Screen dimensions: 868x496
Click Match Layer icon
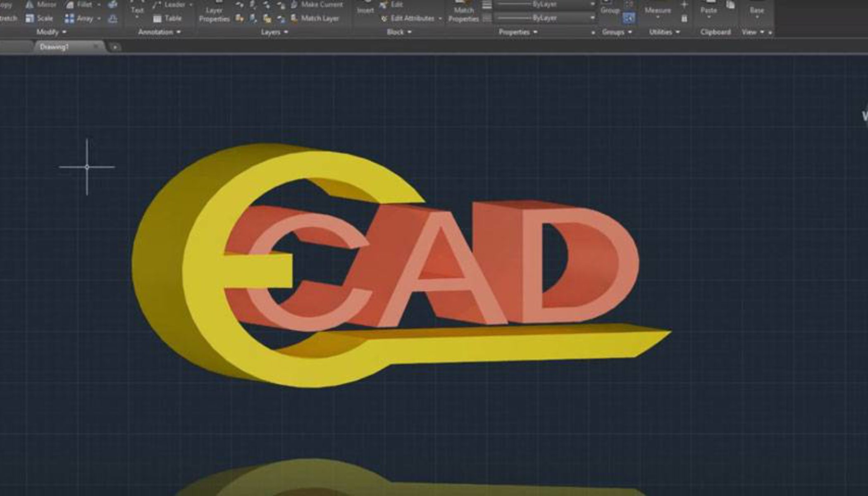tap(294, 19)
